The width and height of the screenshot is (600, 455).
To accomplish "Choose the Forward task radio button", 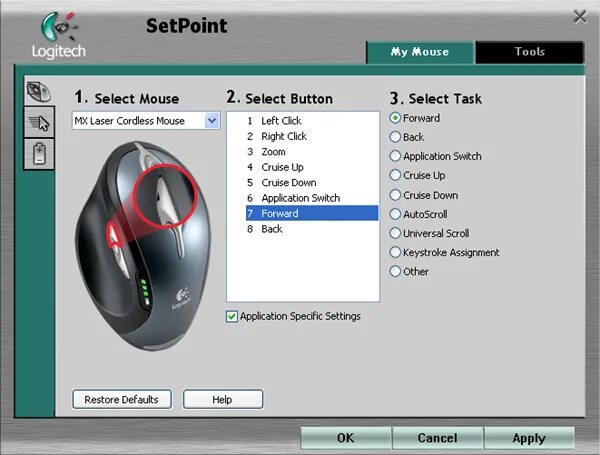I will pyautogui.click(x=395, y=118).
